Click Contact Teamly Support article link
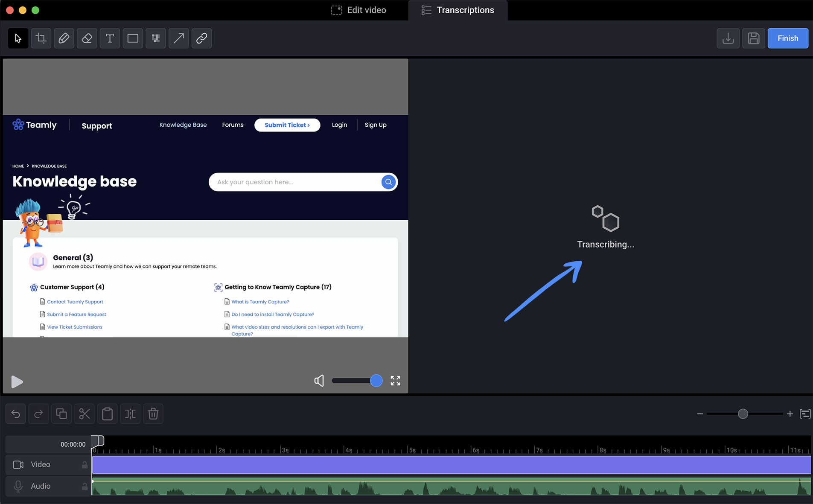The width and height of the screenshot is (813, 504). (x=75, y=302)
